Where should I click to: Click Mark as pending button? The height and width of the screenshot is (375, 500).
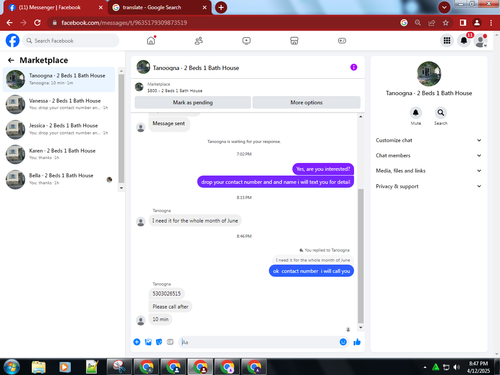click(193, 102)
